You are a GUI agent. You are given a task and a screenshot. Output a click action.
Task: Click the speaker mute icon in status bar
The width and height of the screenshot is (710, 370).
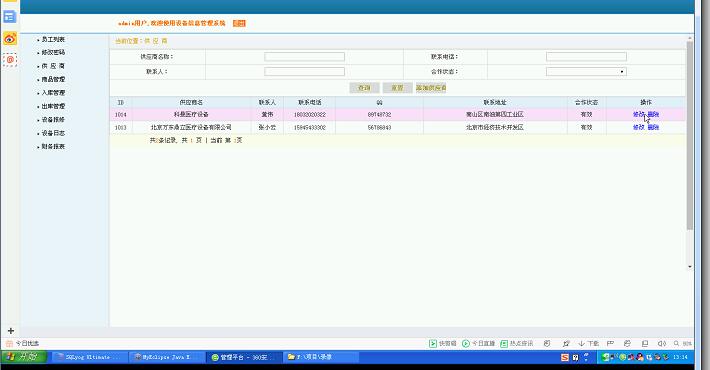pos(662,344)
